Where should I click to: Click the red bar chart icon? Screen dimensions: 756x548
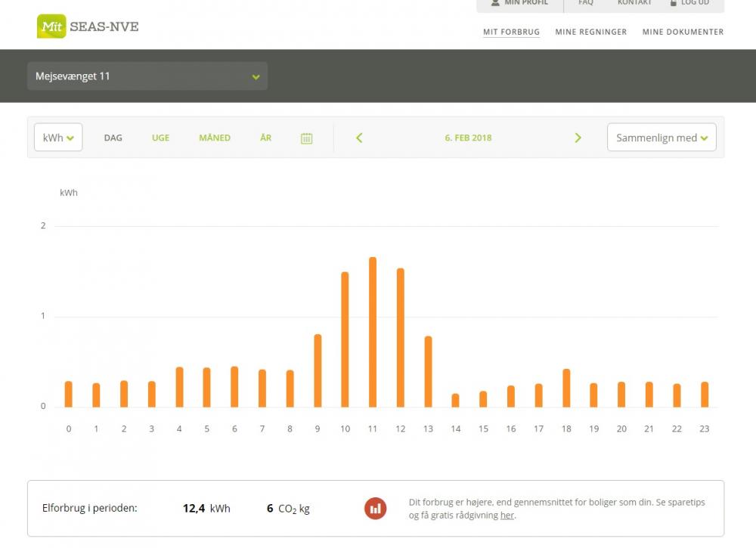(375, 509)
